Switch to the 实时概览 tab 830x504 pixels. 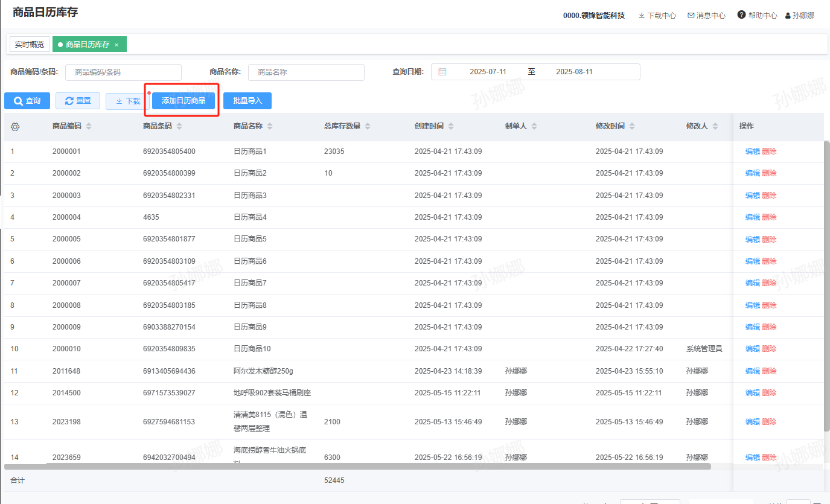pos(30,45)
